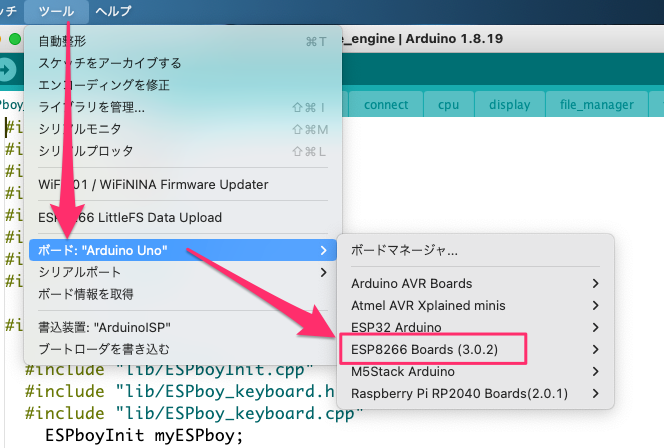Open the display tab
This screenshot has width=664, height=448.
pos(509,105)
